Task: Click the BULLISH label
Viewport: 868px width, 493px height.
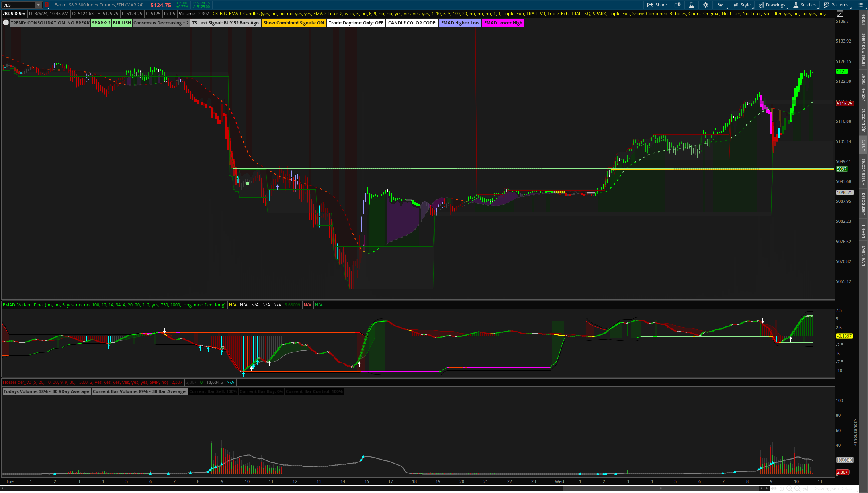Action: pyautogui.click(x=122, y=23)
